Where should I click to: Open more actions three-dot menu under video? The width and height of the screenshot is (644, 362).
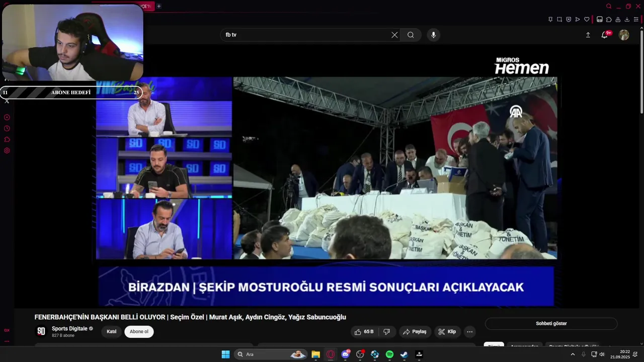tap(469, 332)
